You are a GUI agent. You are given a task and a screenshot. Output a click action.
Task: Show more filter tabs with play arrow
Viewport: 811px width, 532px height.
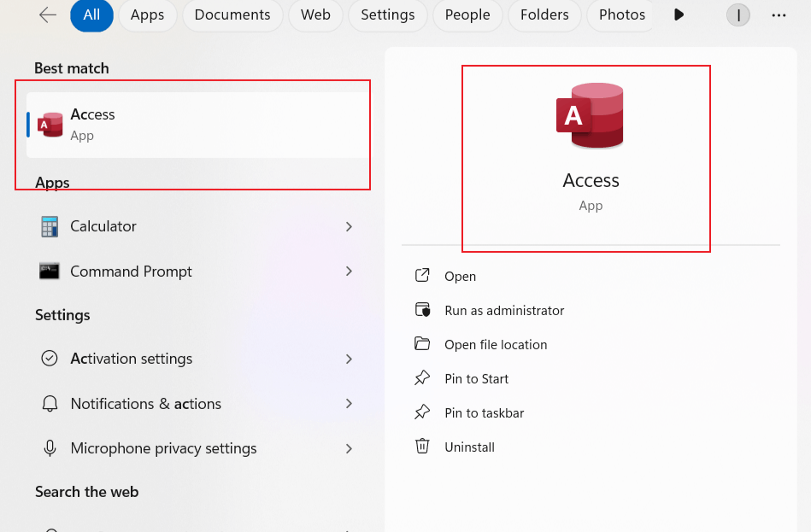click(679, 15)
